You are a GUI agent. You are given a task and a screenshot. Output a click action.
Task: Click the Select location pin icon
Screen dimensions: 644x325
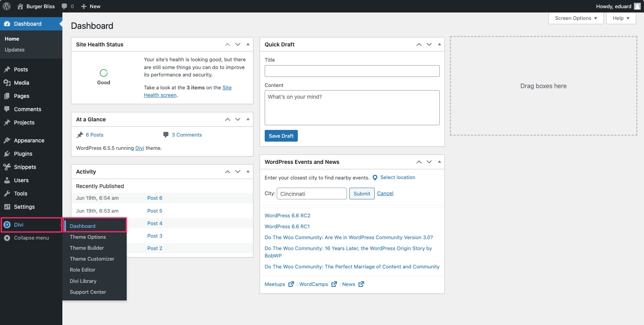[375, 178]
